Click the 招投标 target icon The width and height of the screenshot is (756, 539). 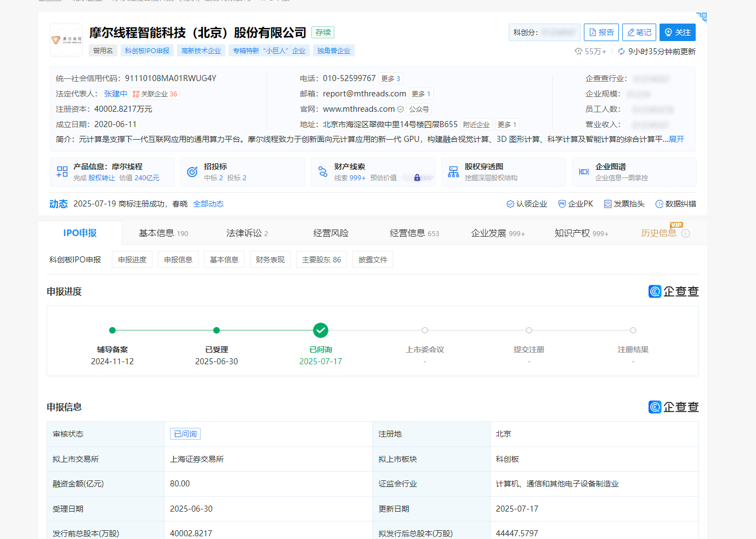coord(192,172)
